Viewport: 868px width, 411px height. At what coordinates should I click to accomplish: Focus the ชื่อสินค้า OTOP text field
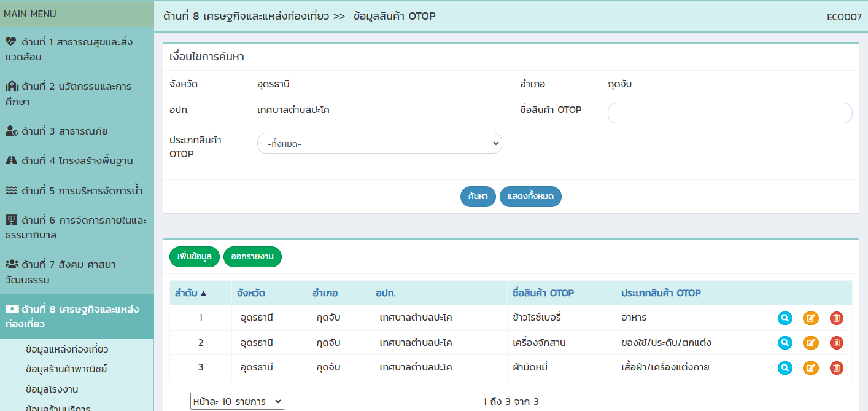(729, 113)
